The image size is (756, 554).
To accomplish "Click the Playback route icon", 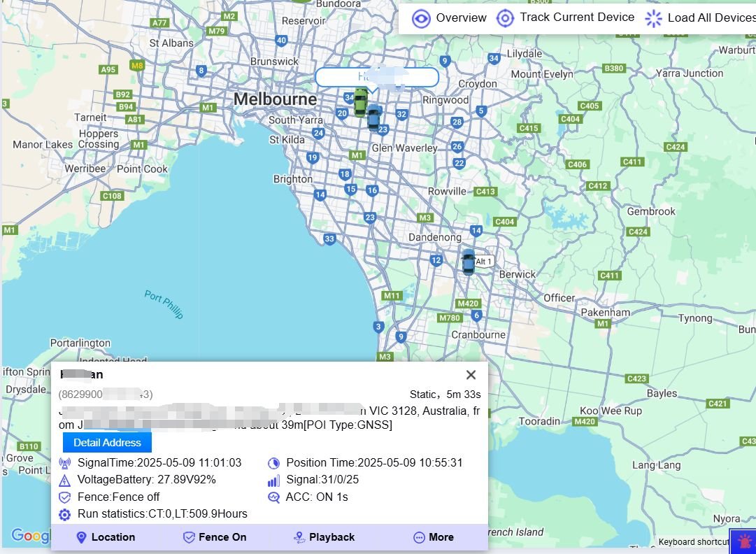I will 299,537.
